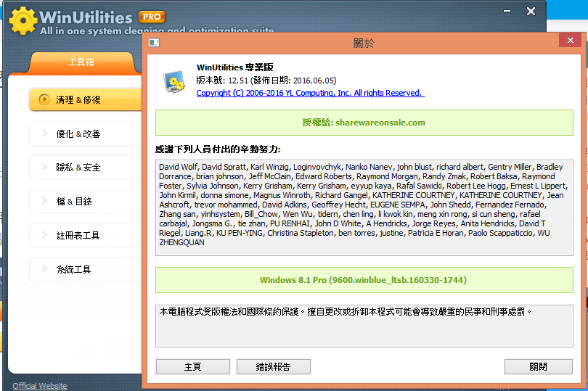Minimize the WinUtilities main window
This screenshot has width=588, height=391.
507,12
